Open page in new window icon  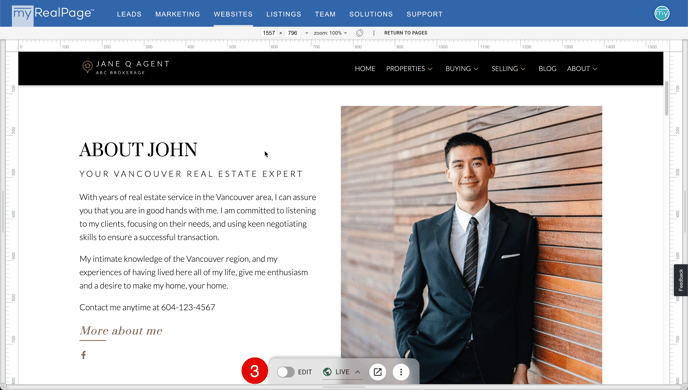click(377, 372)
